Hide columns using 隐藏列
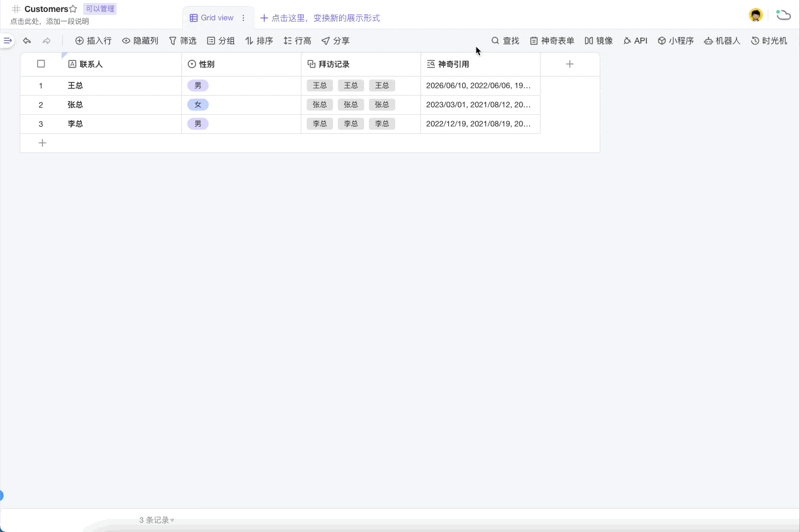Image resolution: width=800 pixels, height=532 pixels. coord(140,41)
